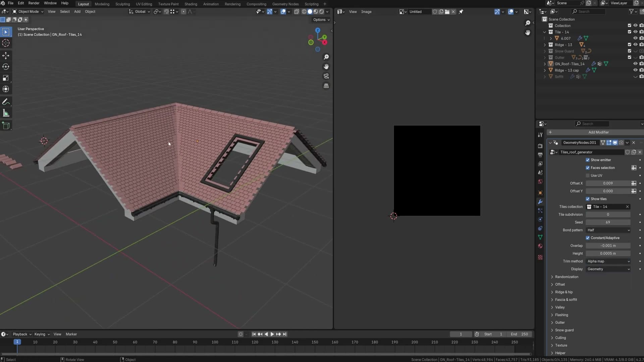The width and height of the screenshot is (644, 362).
Task: Adjust the Offset X value field
Action: pyautogui.click(x=608, y=183)
